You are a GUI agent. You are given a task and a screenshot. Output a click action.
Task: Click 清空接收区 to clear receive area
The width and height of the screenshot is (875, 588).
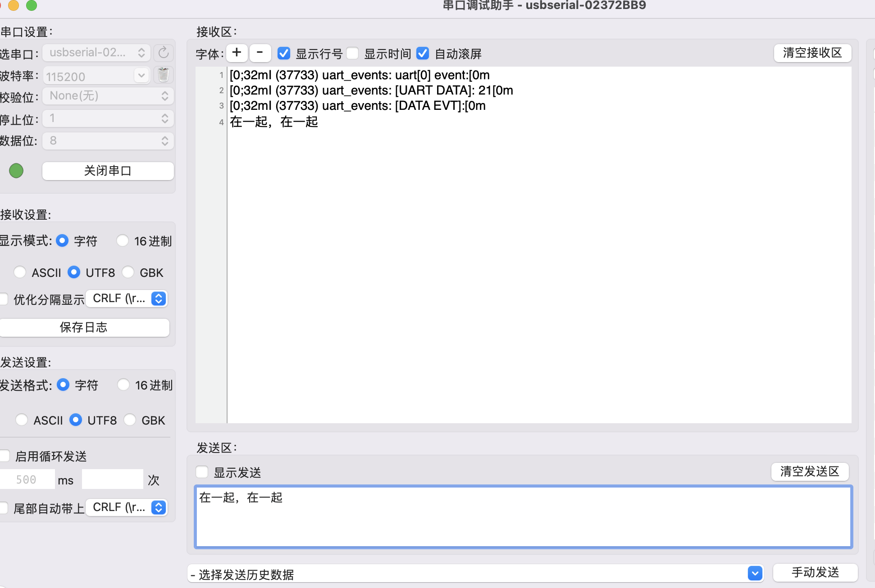(x=812, y=53)
